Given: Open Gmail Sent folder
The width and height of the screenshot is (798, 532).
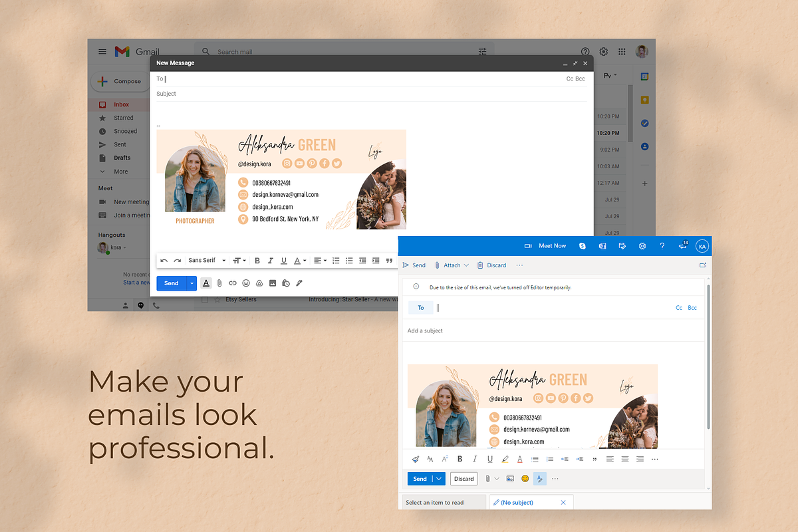Looking at the screenshot, I should tap(120, 144).
